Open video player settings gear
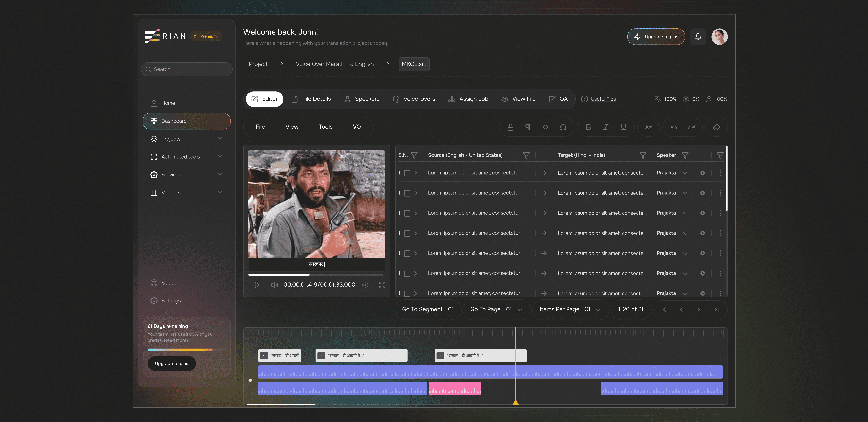Image resolution: width=868 pixels, height=422 pixels. [x=365, y=285]
